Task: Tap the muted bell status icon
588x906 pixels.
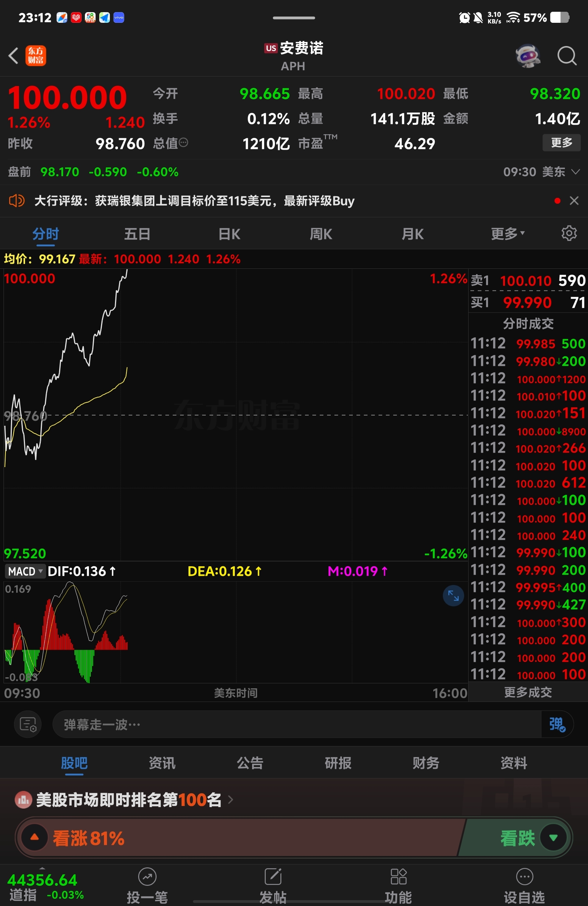Action: coord(478,18)
